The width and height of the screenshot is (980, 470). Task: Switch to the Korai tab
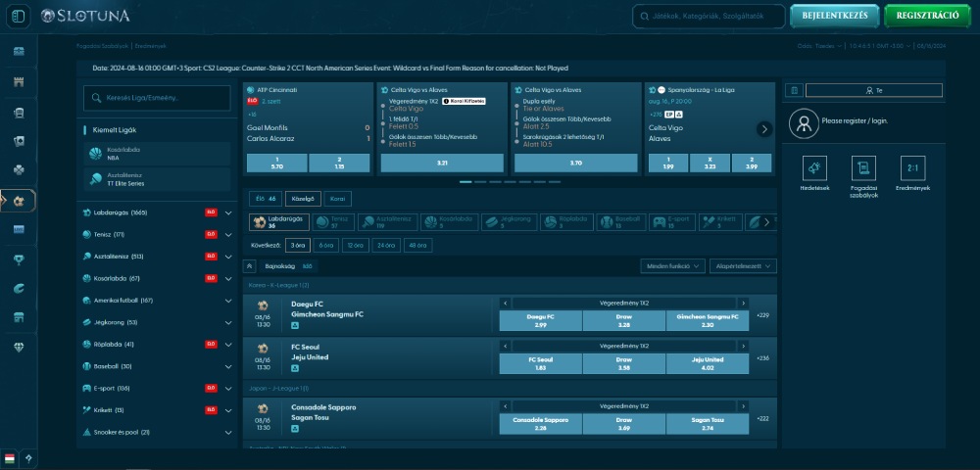coord(336,199)
